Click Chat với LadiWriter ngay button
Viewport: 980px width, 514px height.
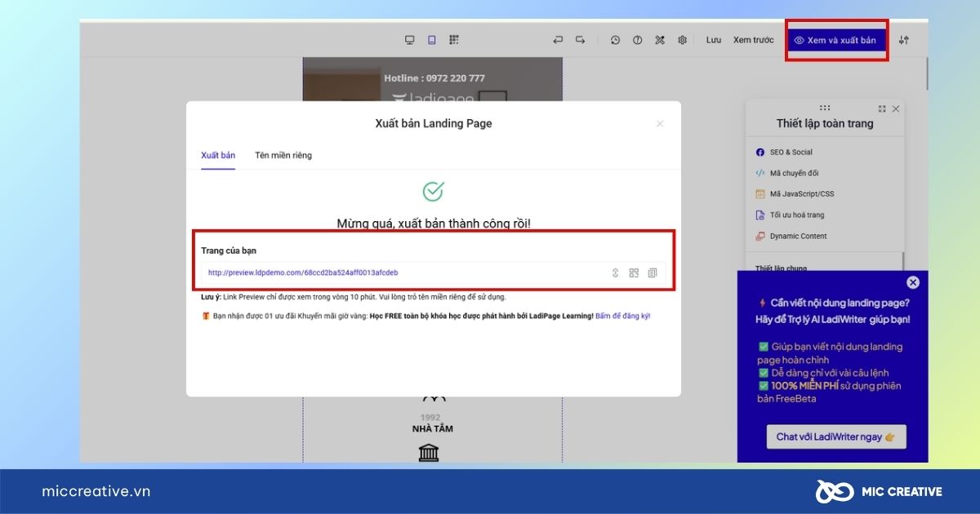(835, 436)
